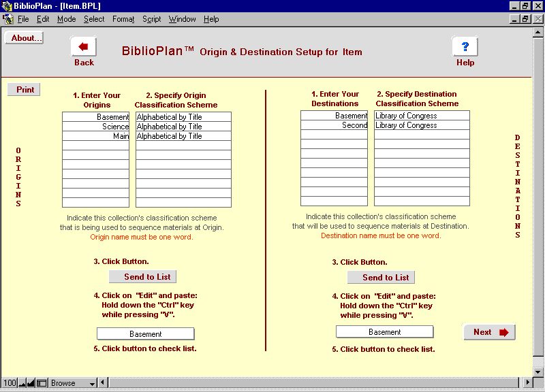Click the "Destination name must be one word." note
Screen dimensions: 545x392
pos(381,235)
